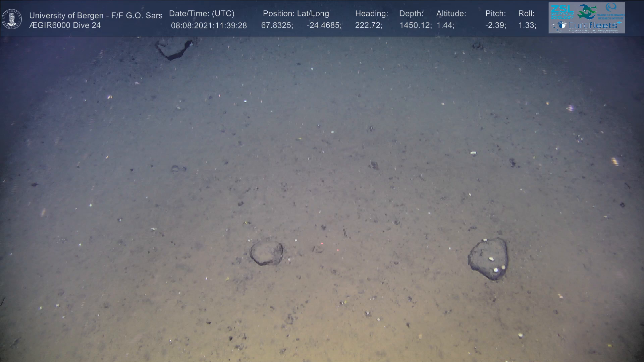The width and height of the screenshot is (644, 362).
Task: Click the green-blue fish emblem logo
Action: pyautogui.click(x=587, y=12)
